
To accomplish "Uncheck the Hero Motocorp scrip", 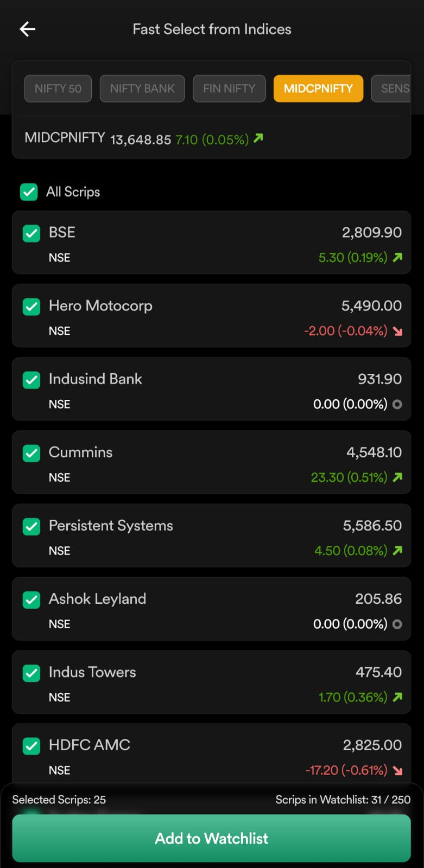I will click(x=31, y=307).
